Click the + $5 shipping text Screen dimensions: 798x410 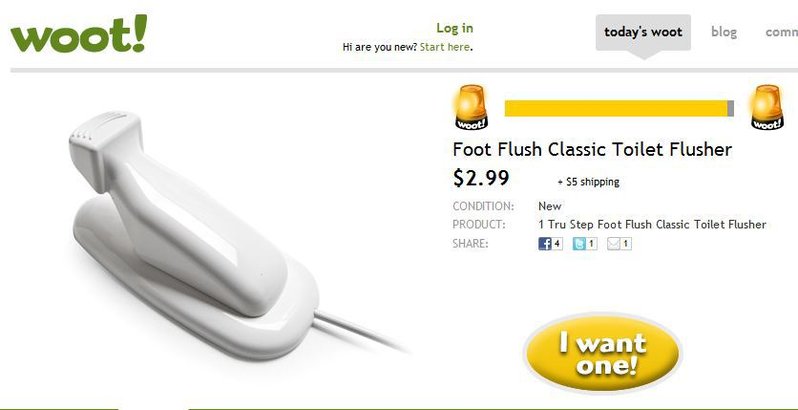tap(588, 182)
